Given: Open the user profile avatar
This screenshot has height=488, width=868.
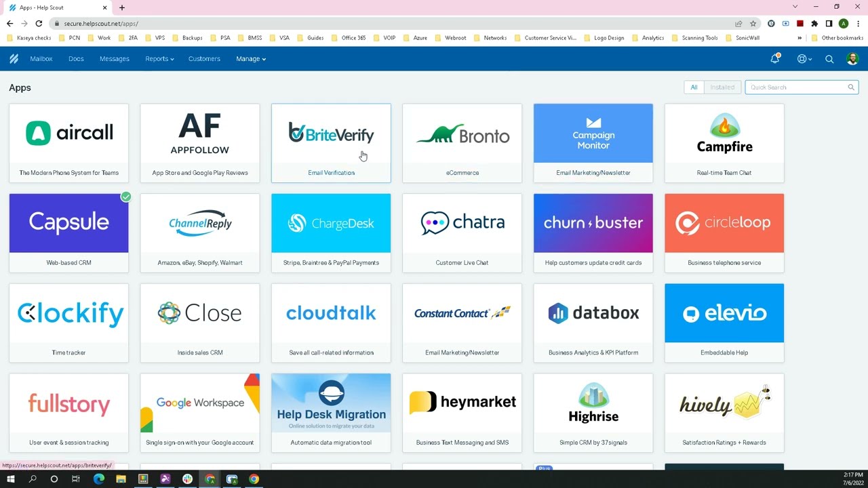Looking at the screenshot, I should click(852, 59).
